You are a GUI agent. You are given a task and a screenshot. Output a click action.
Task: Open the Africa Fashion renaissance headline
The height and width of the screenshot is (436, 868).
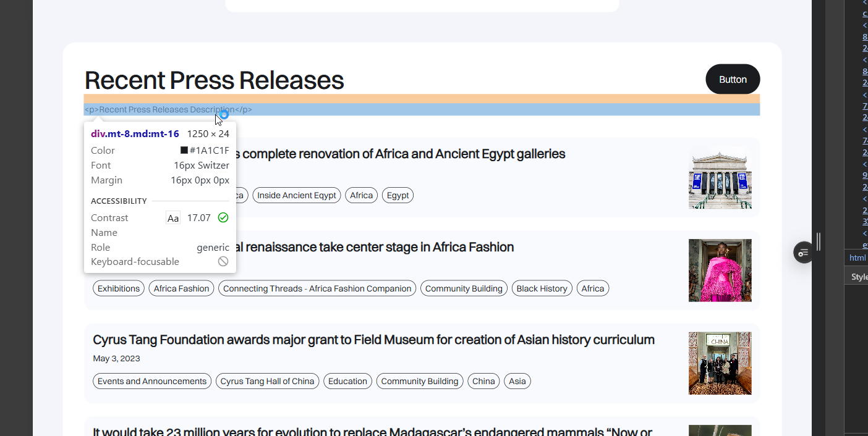(x=371, y=247)
